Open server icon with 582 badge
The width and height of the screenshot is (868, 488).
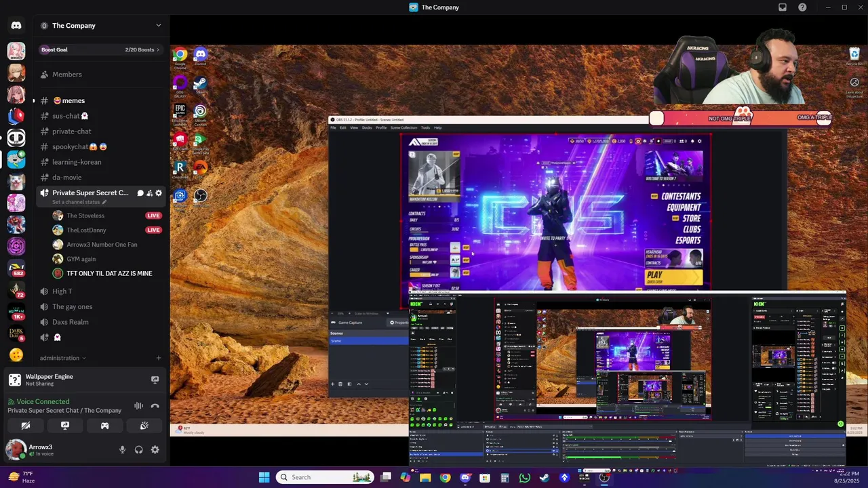coord(16,268)
